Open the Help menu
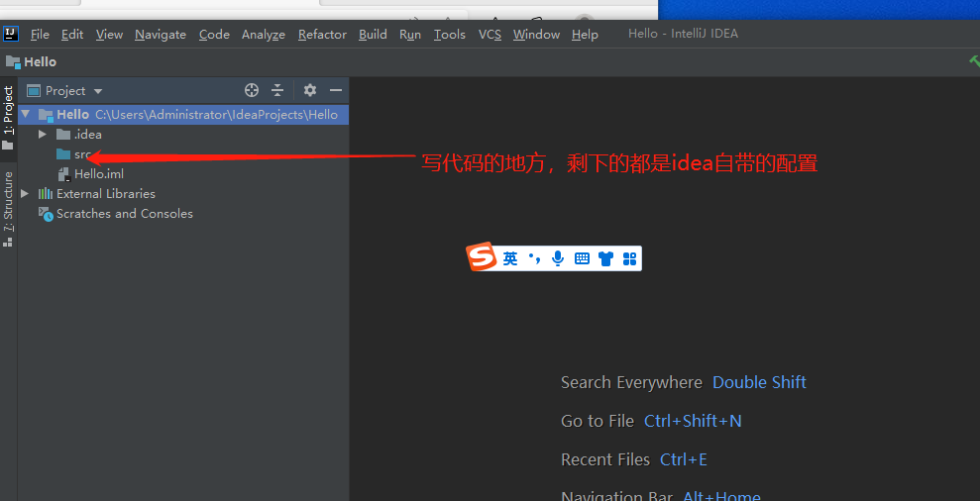 [x=585, y=35]
